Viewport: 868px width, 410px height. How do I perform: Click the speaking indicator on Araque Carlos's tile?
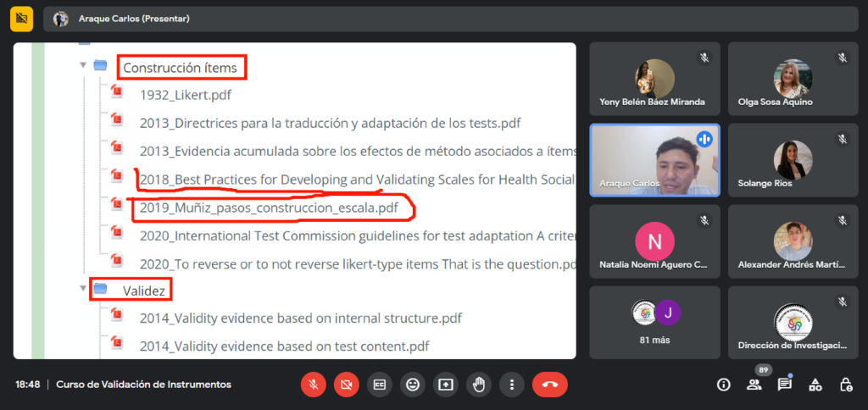point(704,139)
